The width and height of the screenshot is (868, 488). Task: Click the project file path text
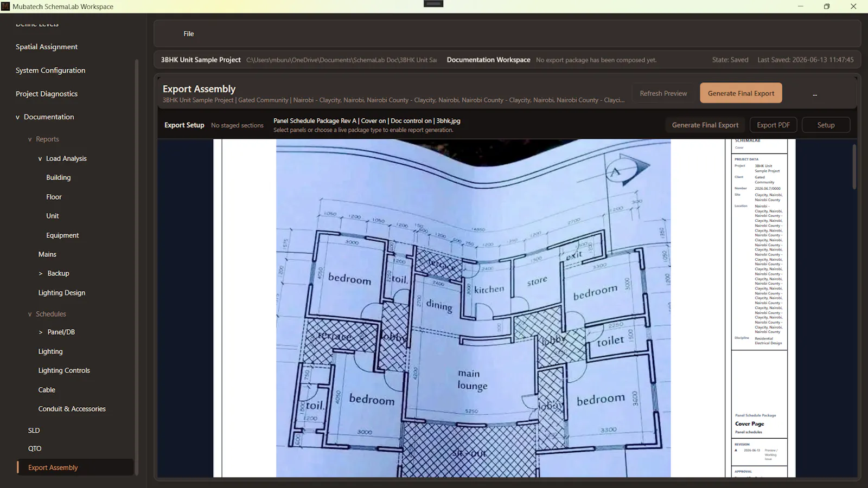click(x=341, y=60)
